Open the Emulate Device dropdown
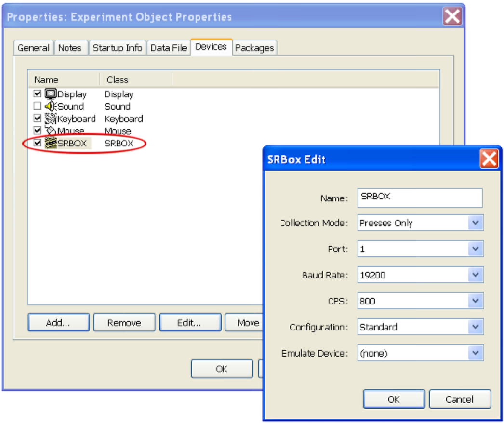Viewport: 504px width, 423px height. [475, 353]
